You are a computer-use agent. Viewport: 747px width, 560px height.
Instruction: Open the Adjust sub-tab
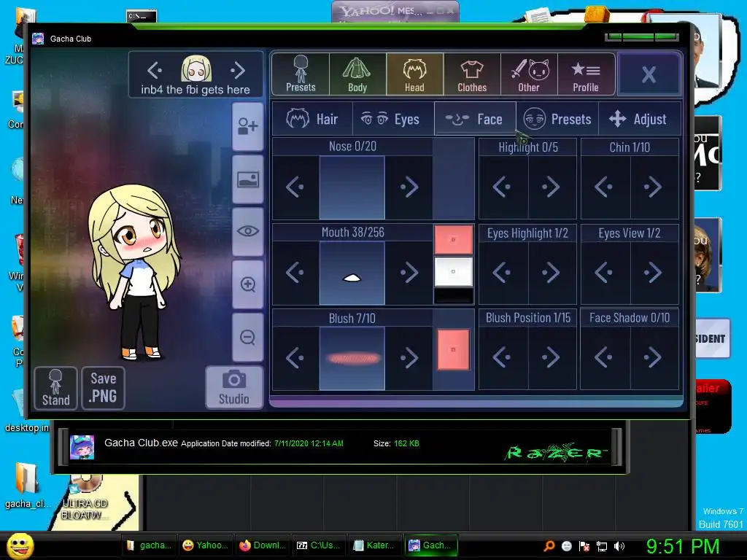click(639, 119)
